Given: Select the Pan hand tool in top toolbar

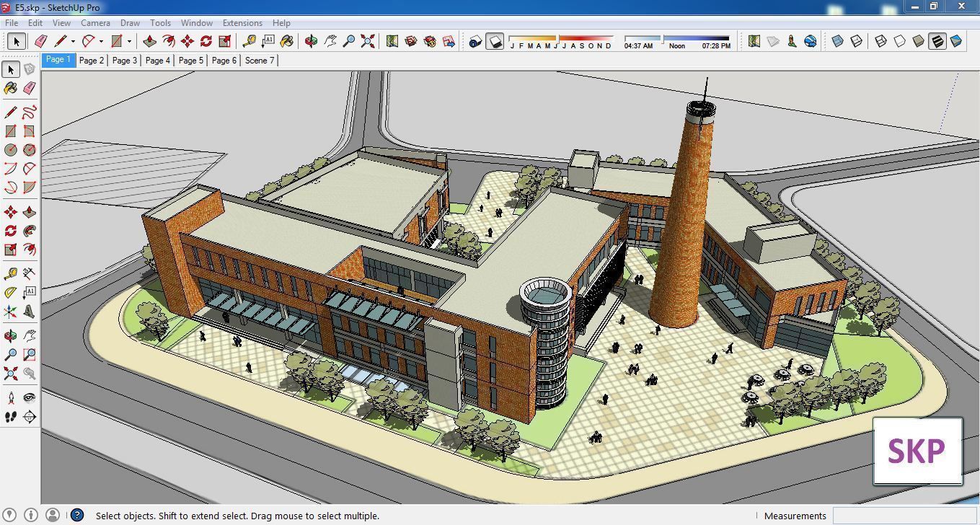Looking at the screenshot, I should [330, 41].
